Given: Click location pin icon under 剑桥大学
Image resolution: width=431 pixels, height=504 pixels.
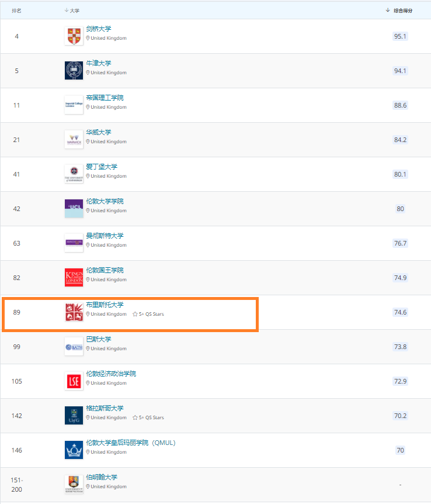Looking at the screenshot, I should [88, 38].
